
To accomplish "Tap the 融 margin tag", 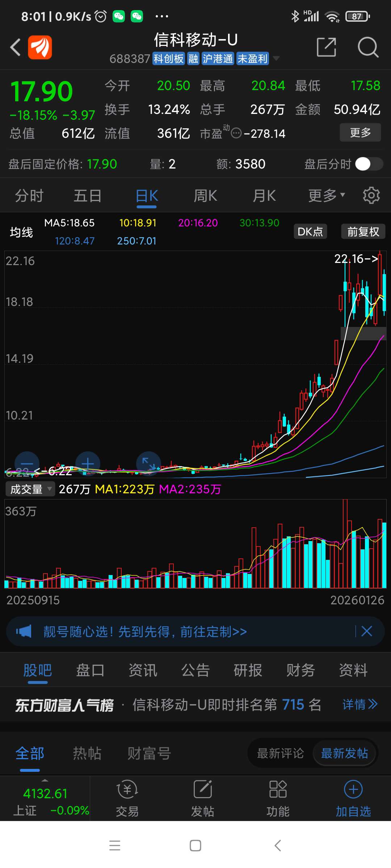I will tap(193, 59).
